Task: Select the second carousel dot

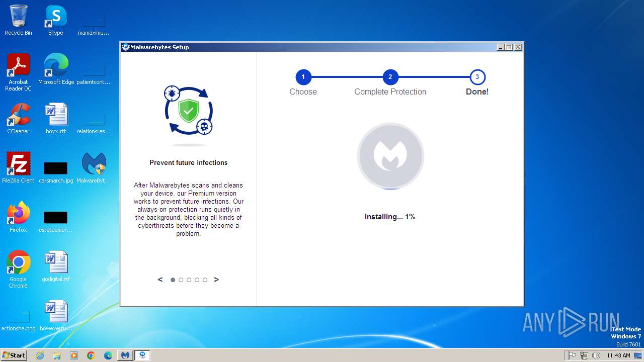Action: 181,280
